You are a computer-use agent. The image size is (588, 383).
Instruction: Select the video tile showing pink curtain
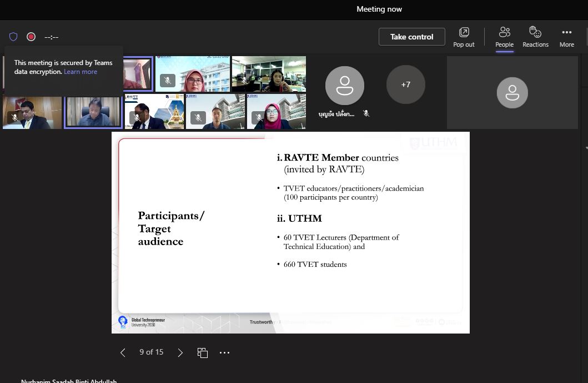click(138, 74)
